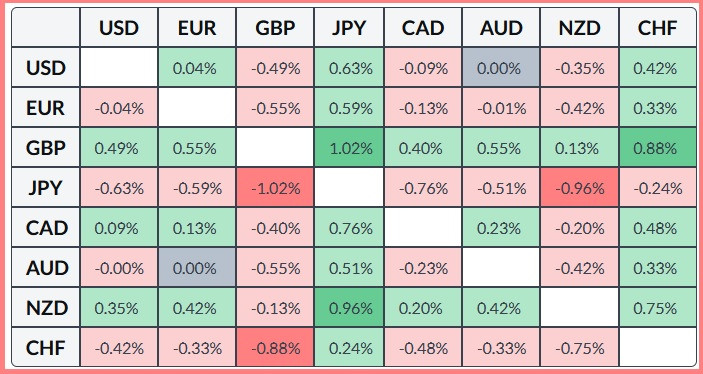Click the NZD/JPY cell showing 0.96%
Screen dimensions: 703x374
pos(349,308)
